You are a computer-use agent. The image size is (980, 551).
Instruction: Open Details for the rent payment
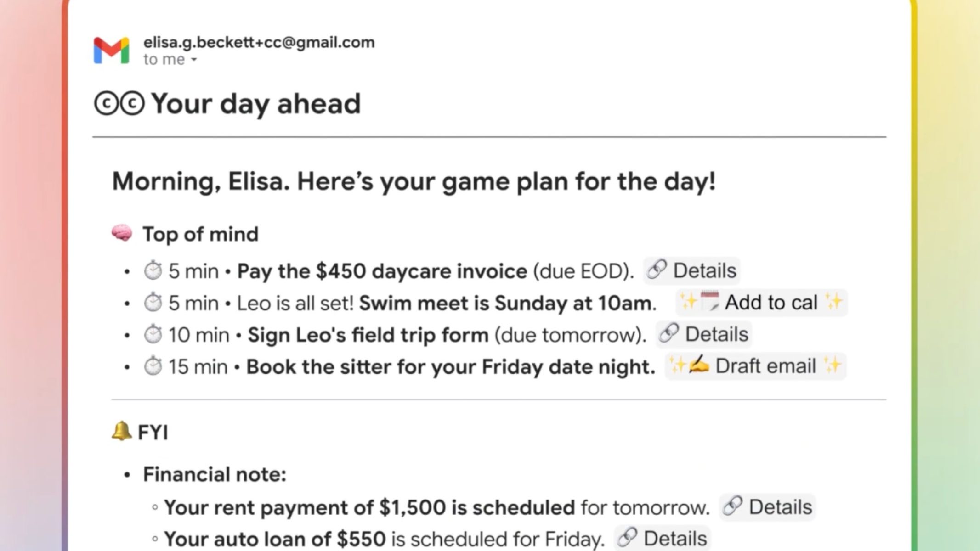(x=768, y=507)
